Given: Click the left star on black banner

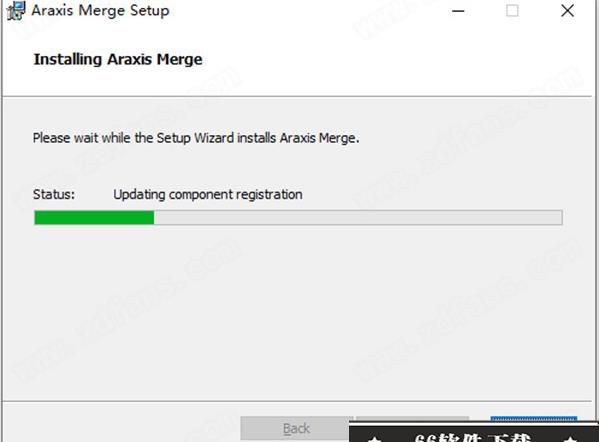Looking at the screenshot, I should click(375, 439).
